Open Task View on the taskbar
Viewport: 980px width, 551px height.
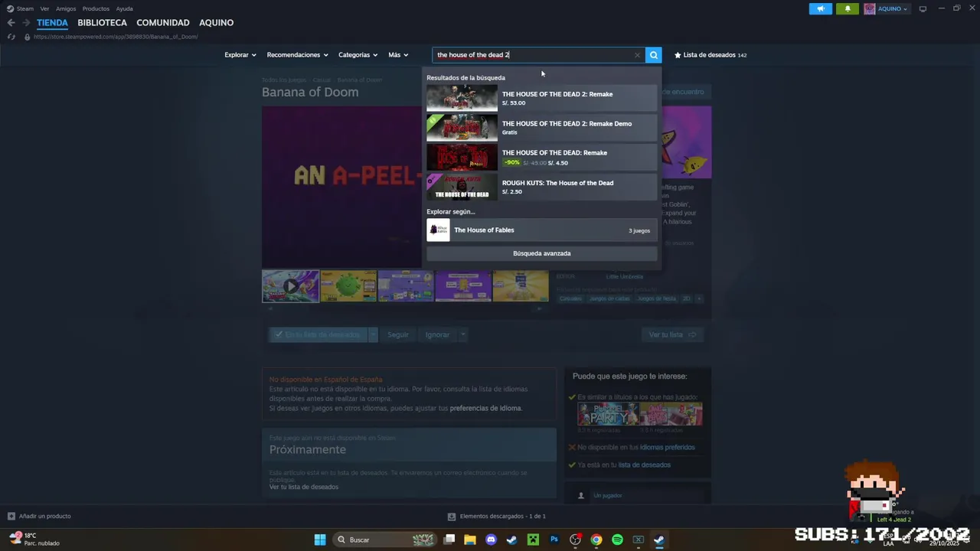click(449, 540)
